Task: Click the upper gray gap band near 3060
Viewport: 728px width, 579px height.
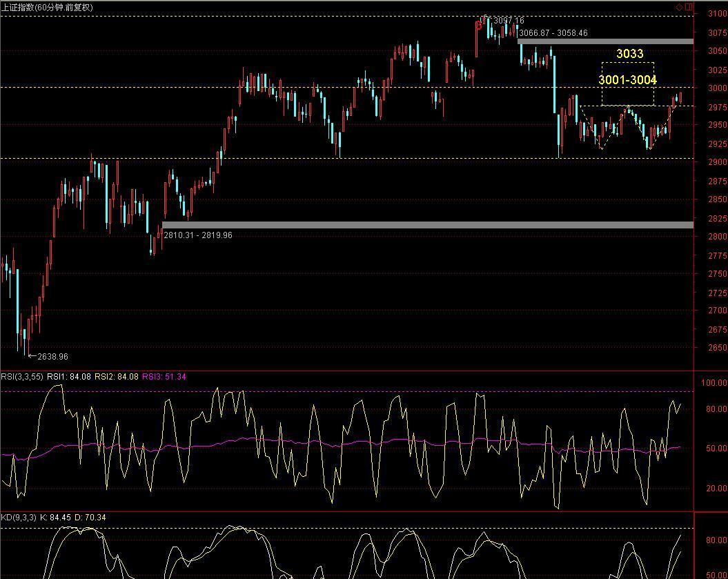Action: (605, 41)
